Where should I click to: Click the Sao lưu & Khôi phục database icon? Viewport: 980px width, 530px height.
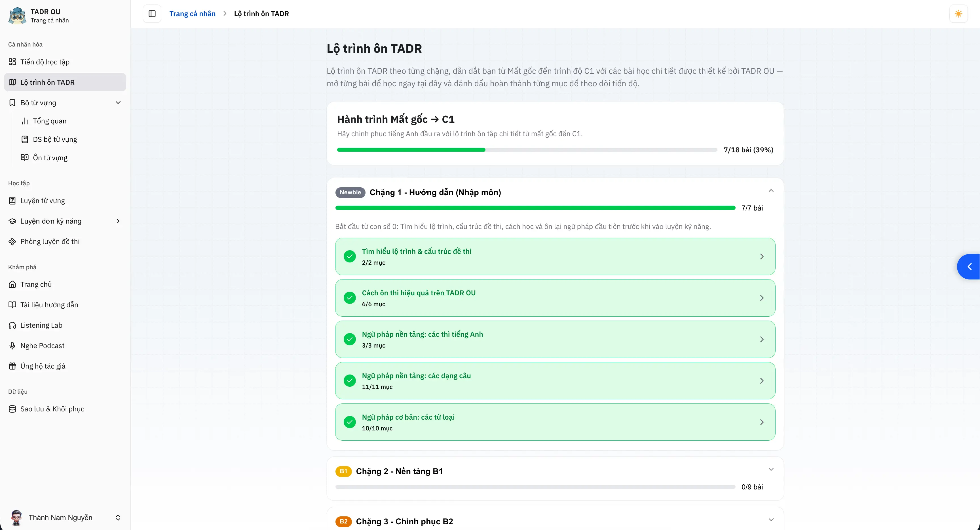12,409
